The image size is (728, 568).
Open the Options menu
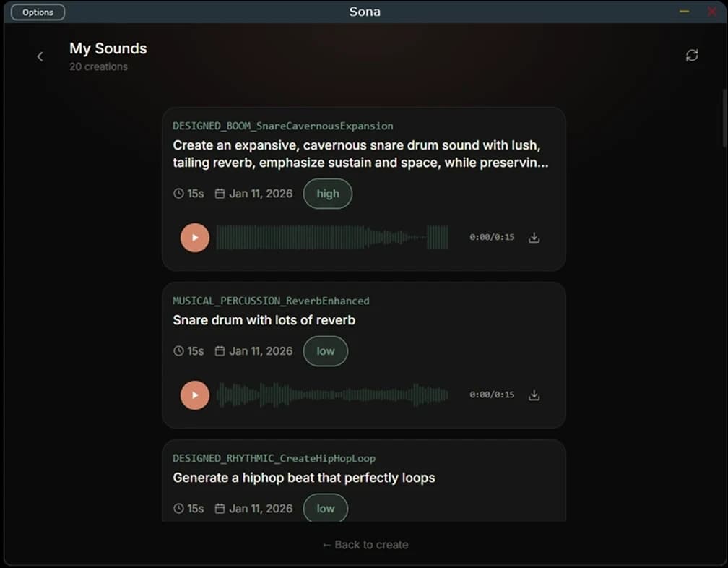pyautogui.click(x=38, y=12)
